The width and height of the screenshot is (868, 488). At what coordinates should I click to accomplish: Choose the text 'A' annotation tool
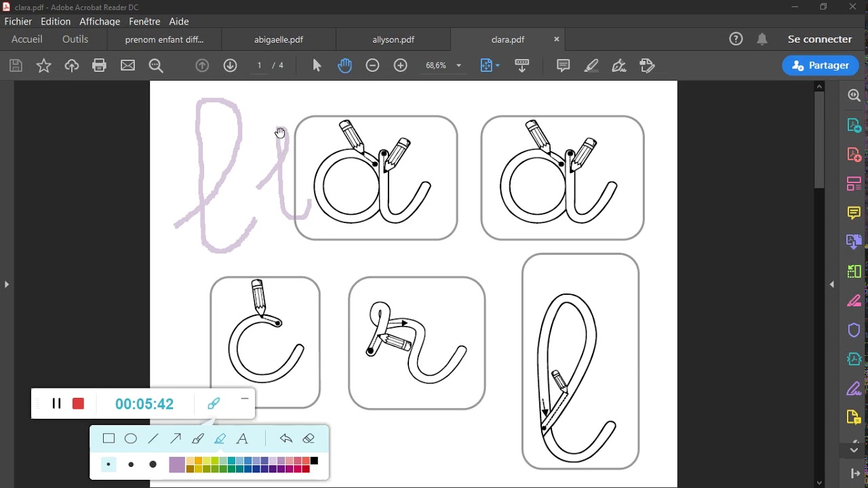(242, 439)
